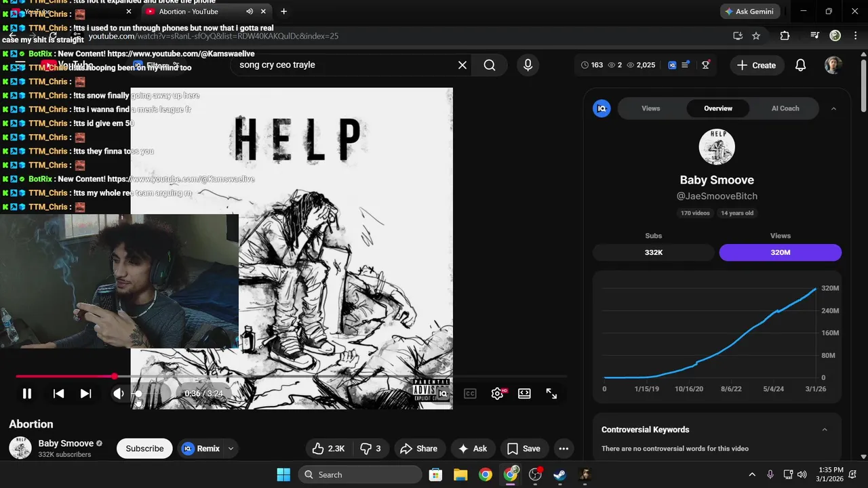This screenshot has width=868, height=488.
Task: Open the YouTube account avatar menu
Action: pyautogui.click(x=833, y=65)
